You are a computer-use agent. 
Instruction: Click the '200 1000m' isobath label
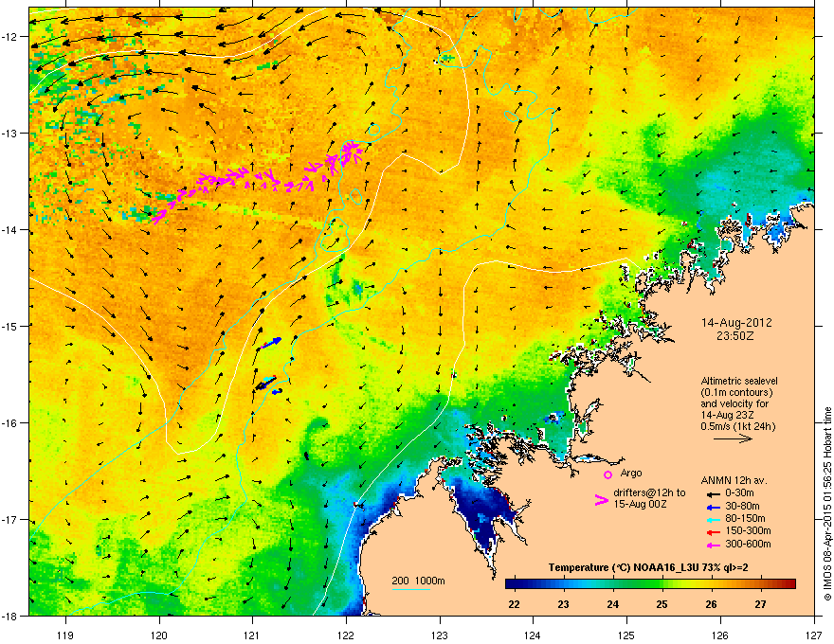(418, 581)
